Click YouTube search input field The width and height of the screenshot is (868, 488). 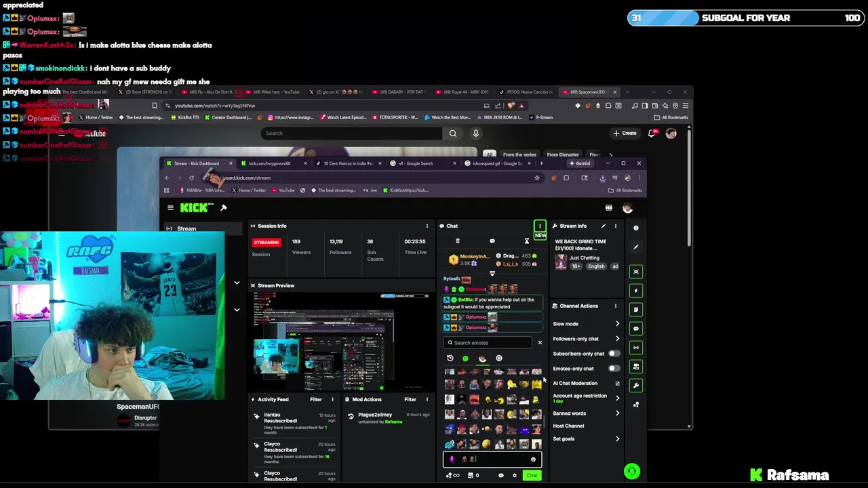pyautogui.click(x=351, y=133)
